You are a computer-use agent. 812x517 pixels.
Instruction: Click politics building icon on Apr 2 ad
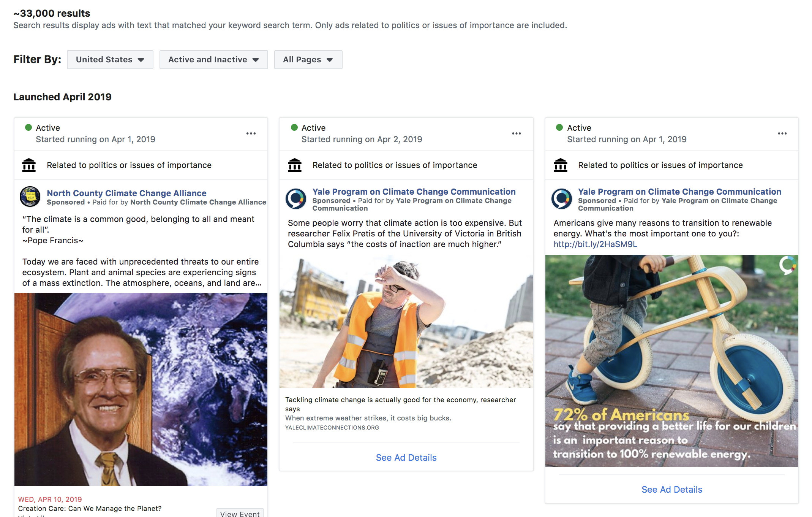coord(295,165)
